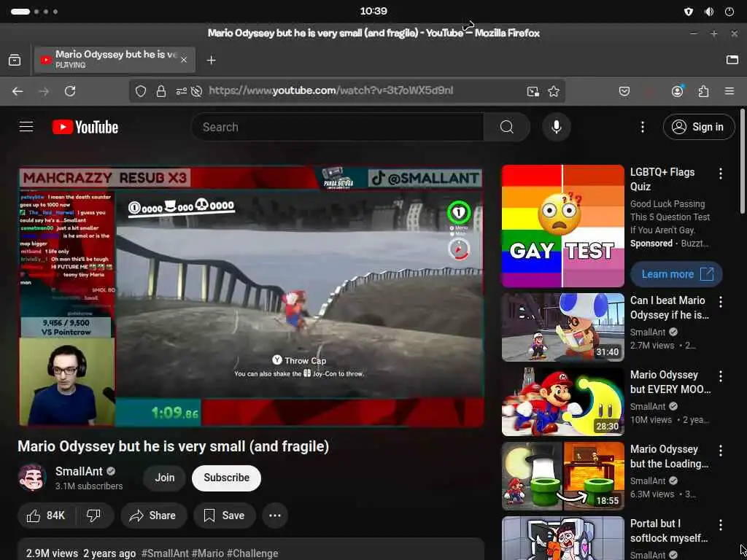Click the shield indicator in top bar
The height and width of the screenshot is (560, 747).
[689, 12]
